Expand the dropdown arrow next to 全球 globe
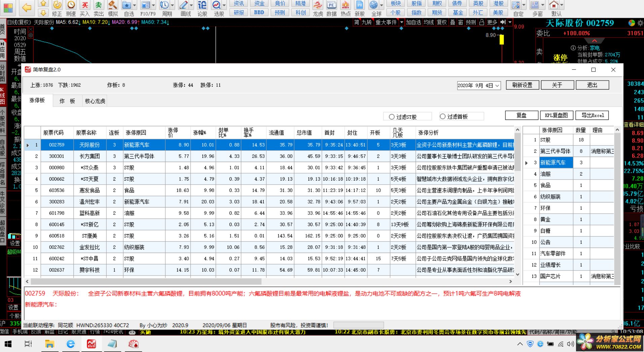644x352 pixels. coord(381,5)
